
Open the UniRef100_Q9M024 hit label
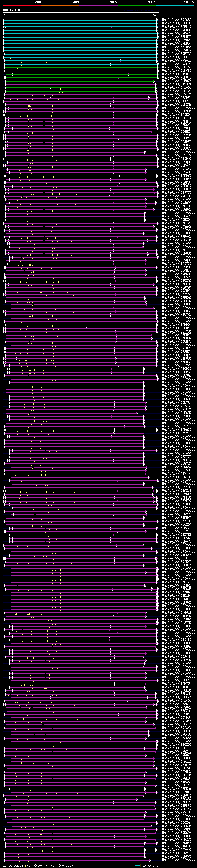point(177,33)
